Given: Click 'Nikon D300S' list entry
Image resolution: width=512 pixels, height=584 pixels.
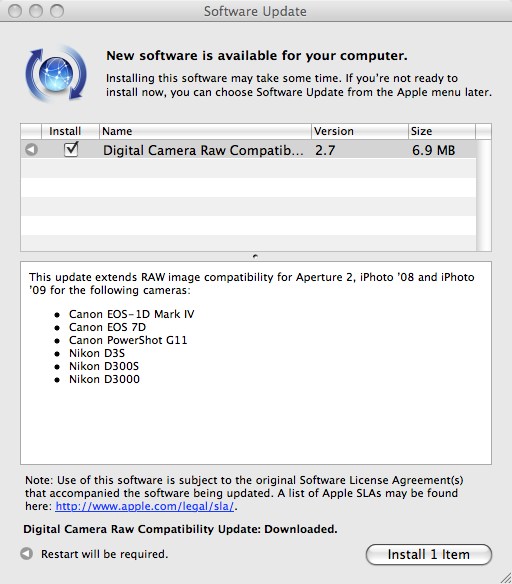Looking at the screenshot, I should (x=104, y=366).
